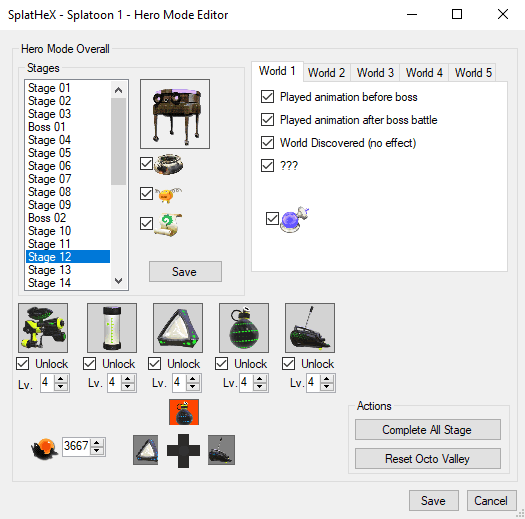Image resolution: width=525 pixels, height=519 pixels.
Task: Open the World 5 tab
Action: tap(473, 73)
